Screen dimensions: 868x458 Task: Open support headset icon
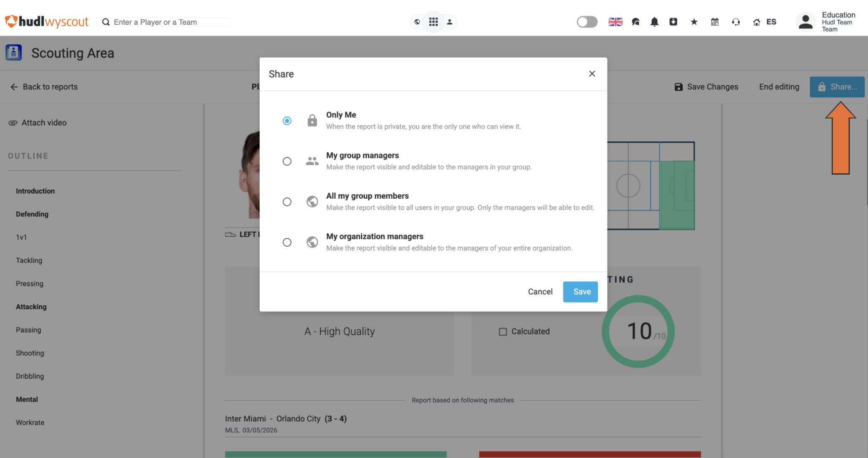pos(736,22)
